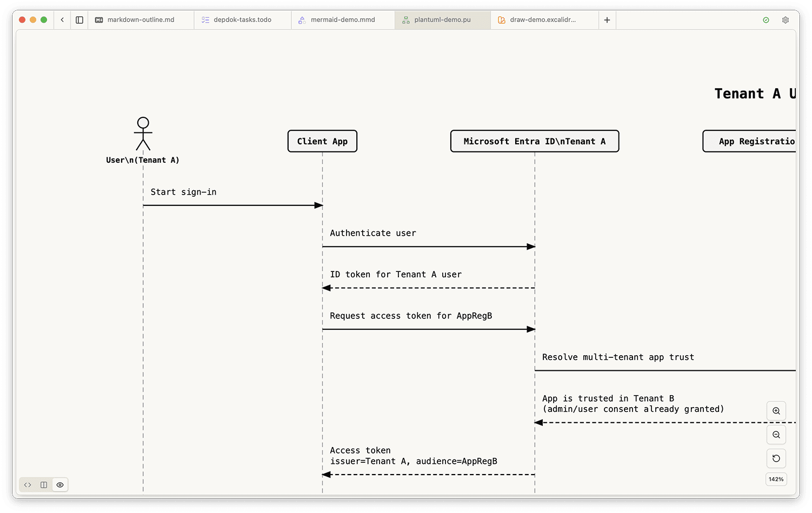The height and width of the screenshot is (513, 812).
Task: Reset the diagram zoom
Action: (776, 458)
